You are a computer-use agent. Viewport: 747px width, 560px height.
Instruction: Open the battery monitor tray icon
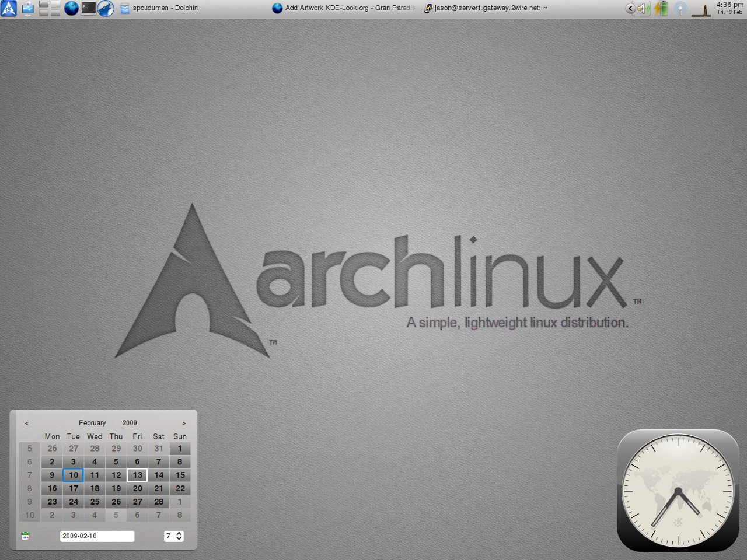[x=661, y=8]
